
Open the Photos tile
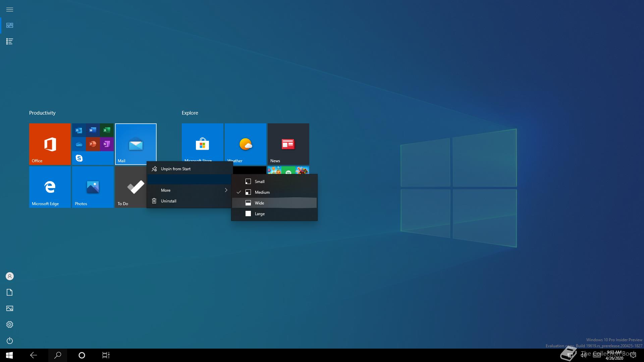tap(93, 187)
